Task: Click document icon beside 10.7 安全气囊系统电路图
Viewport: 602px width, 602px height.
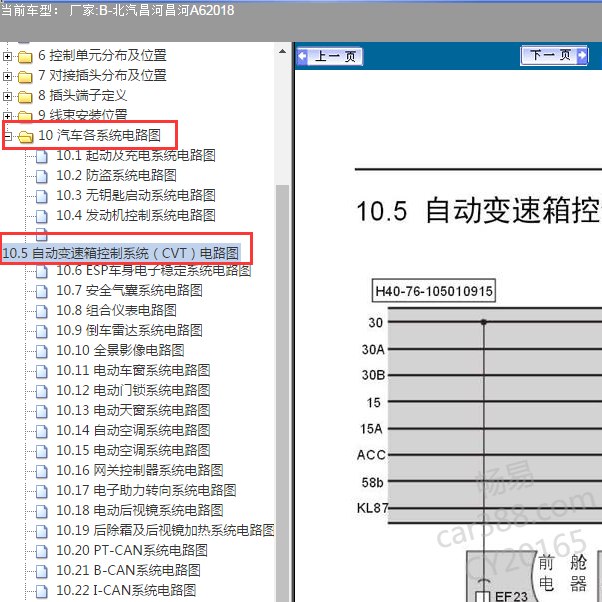Action: 41,291
